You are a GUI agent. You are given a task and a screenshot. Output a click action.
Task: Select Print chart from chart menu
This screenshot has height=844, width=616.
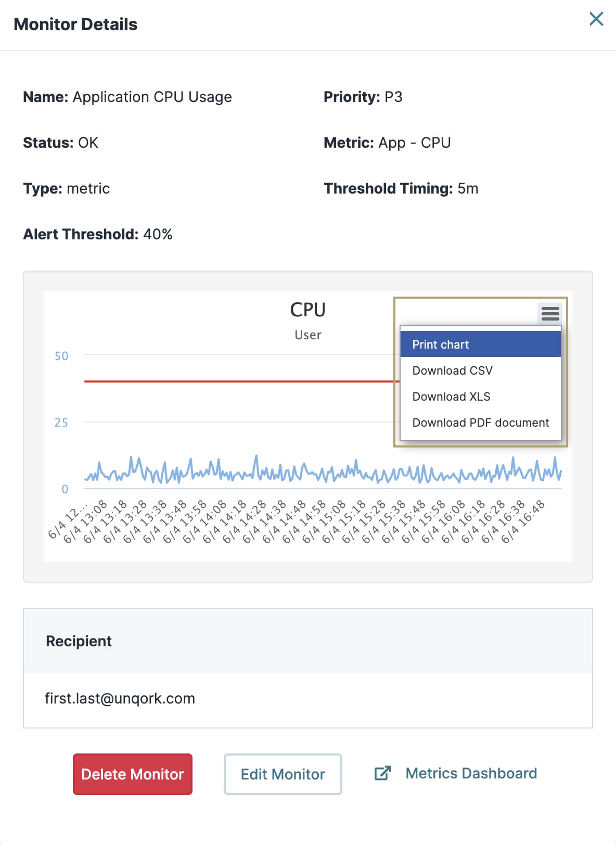click(480, 344)
